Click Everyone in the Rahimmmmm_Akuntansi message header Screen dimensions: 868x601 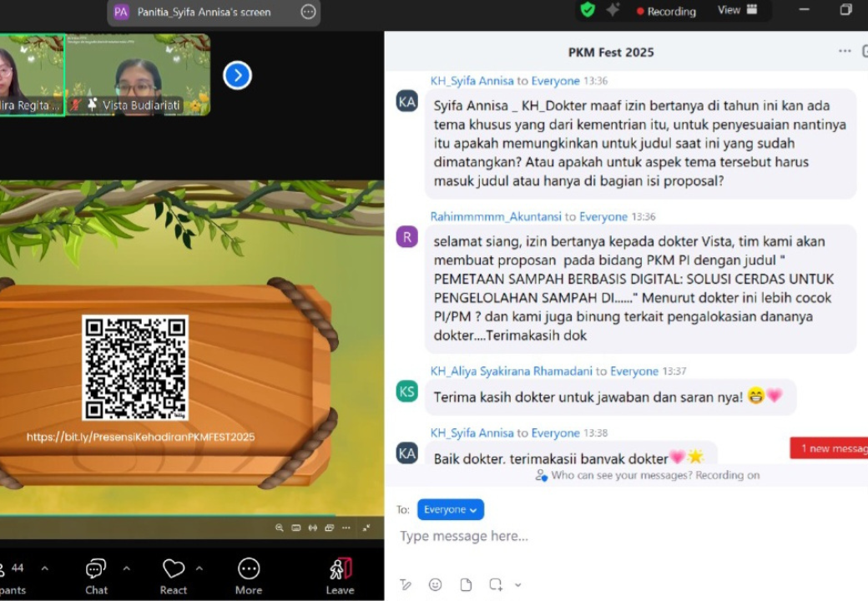coord(603,216)
